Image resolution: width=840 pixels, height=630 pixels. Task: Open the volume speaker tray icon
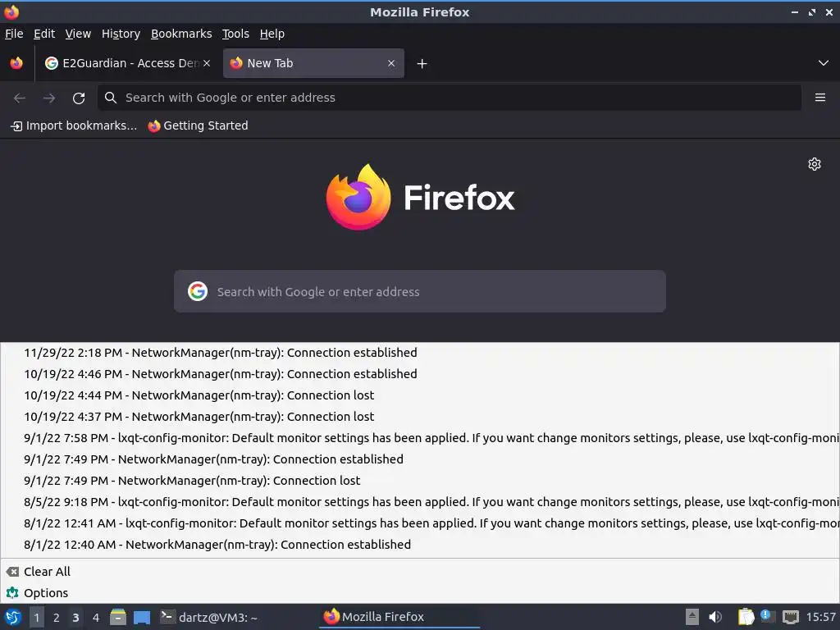pyautogui.click(x=715, y=617)
